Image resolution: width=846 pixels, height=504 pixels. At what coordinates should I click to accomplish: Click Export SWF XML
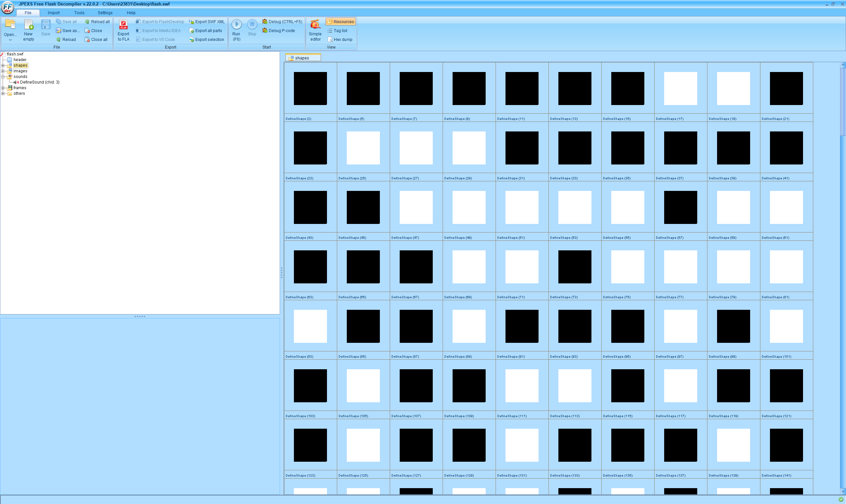click(x=207, y=22)
